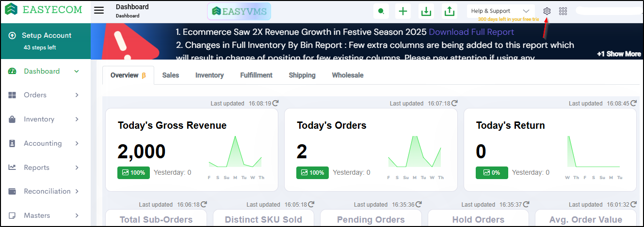Click +1 Show More announcements

[x=618, y=54]
